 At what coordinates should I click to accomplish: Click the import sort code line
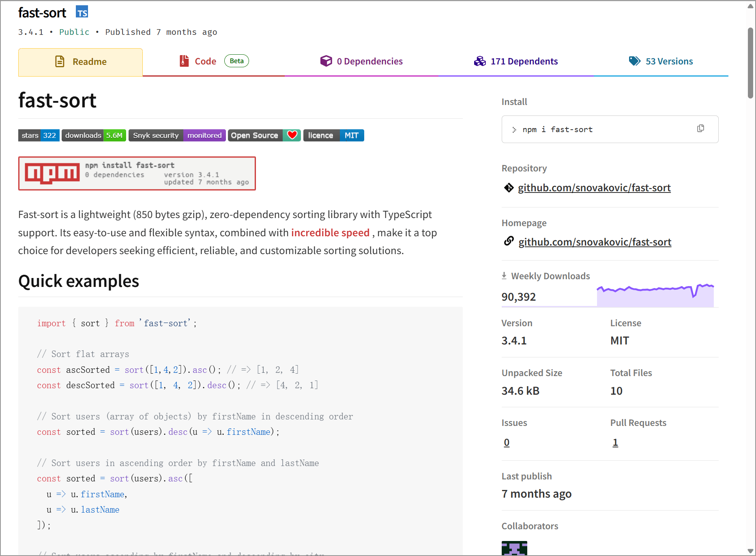117,323
